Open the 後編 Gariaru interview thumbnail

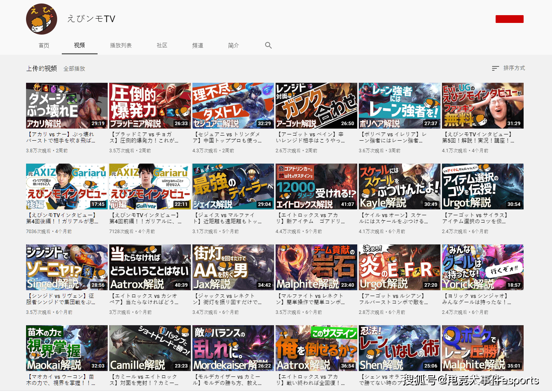click(x=67, y=186)
